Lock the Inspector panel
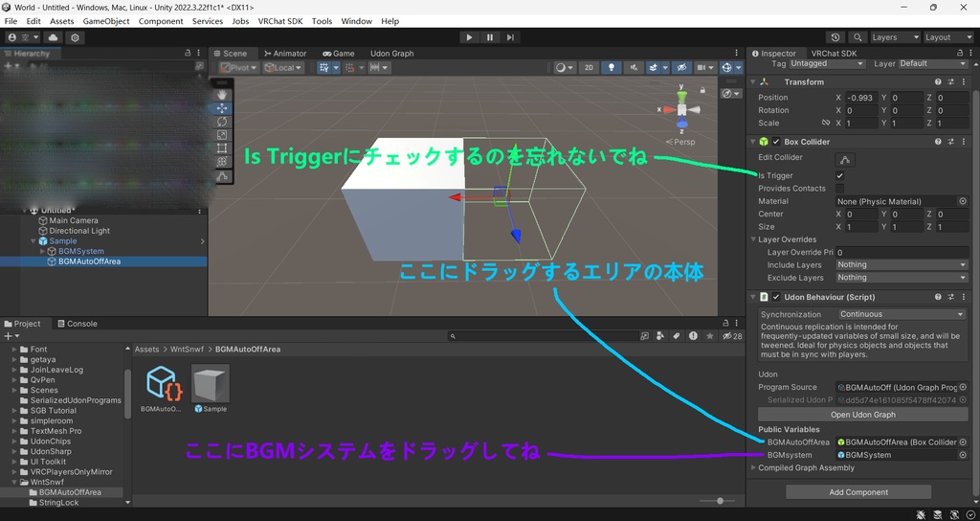The image size is (980, 521). [x=960, y=54]
